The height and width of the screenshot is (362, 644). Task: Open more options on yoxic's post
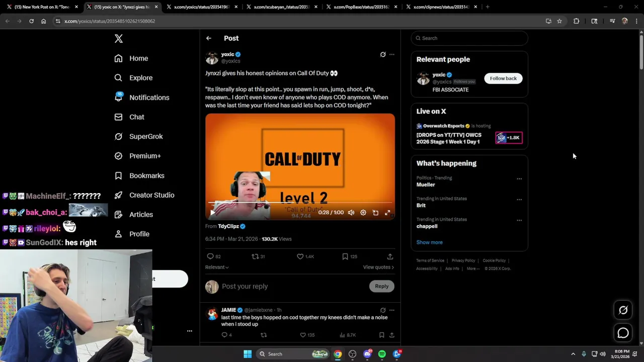coord(392,54)
